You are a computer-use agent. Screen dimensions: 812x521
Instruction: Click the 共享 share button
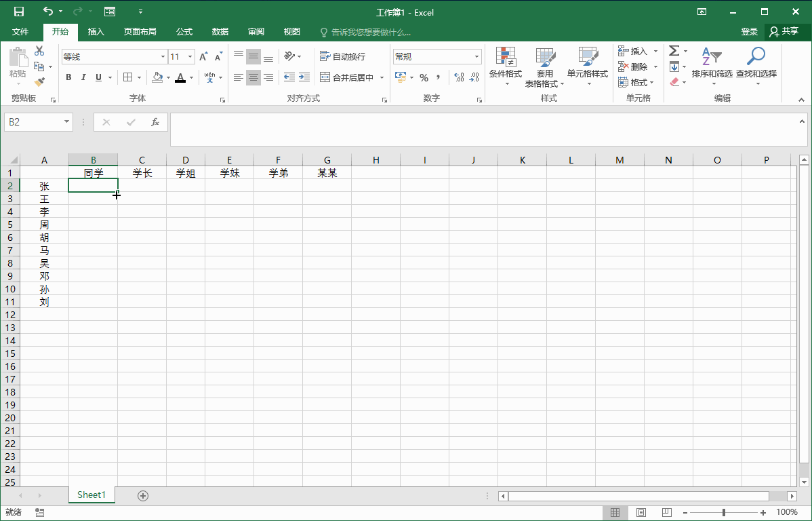point(784,32)
